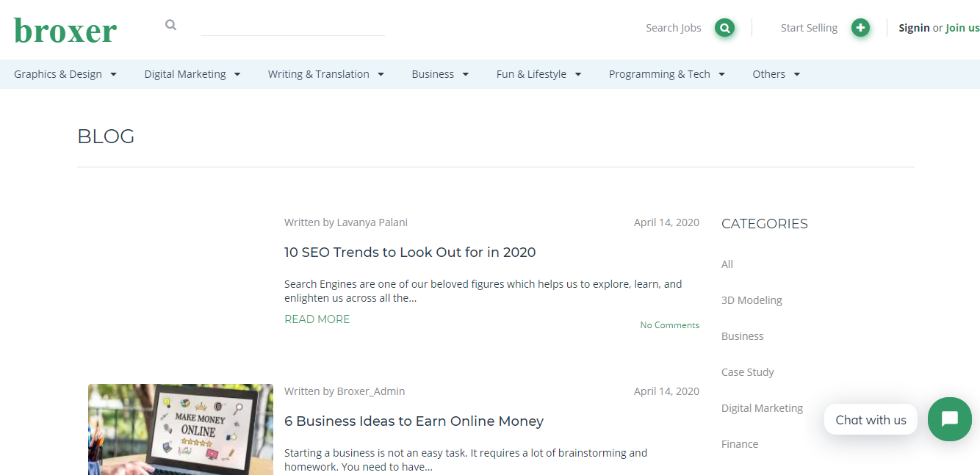
Task: Click the broxer logo
Action: (65, 30)
